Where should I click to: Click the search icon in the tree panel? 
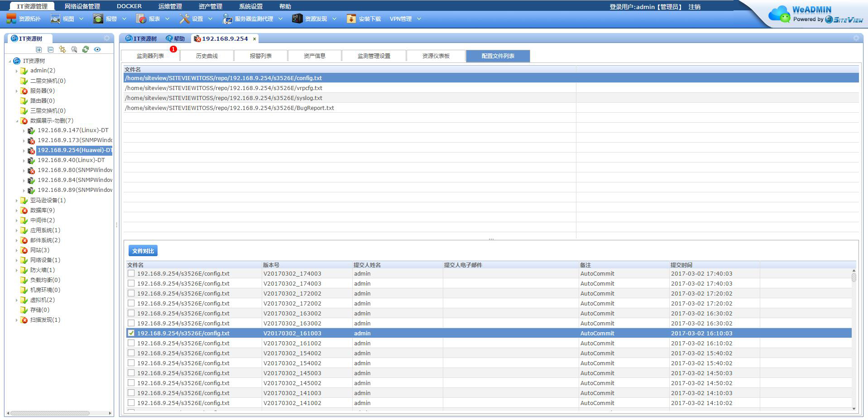(x=74, y=49)
